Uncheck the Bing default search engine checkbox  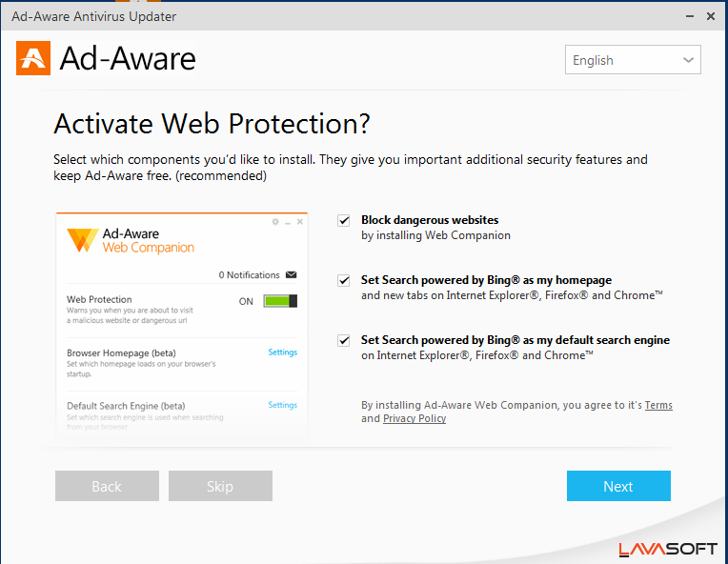coord(344,340)
